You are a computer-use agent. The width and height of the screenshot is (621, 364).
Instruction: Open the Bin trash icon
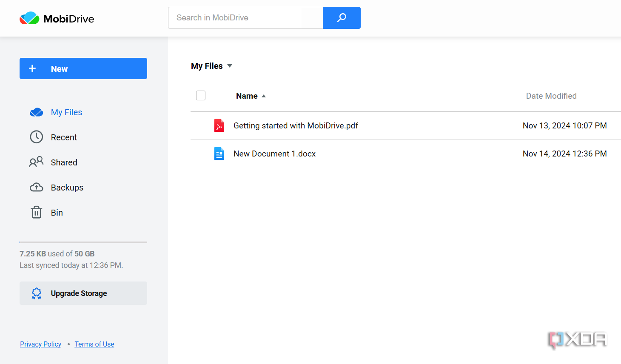[x=37, y=212]
